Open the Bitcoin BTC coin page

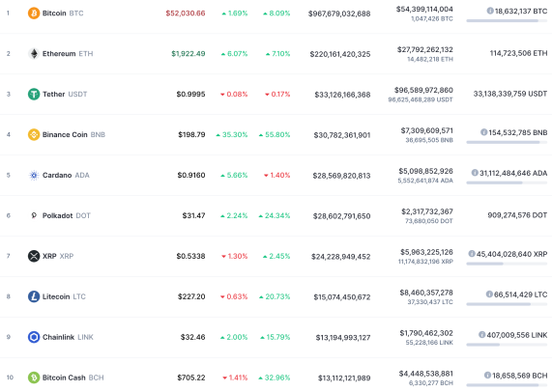63,14
